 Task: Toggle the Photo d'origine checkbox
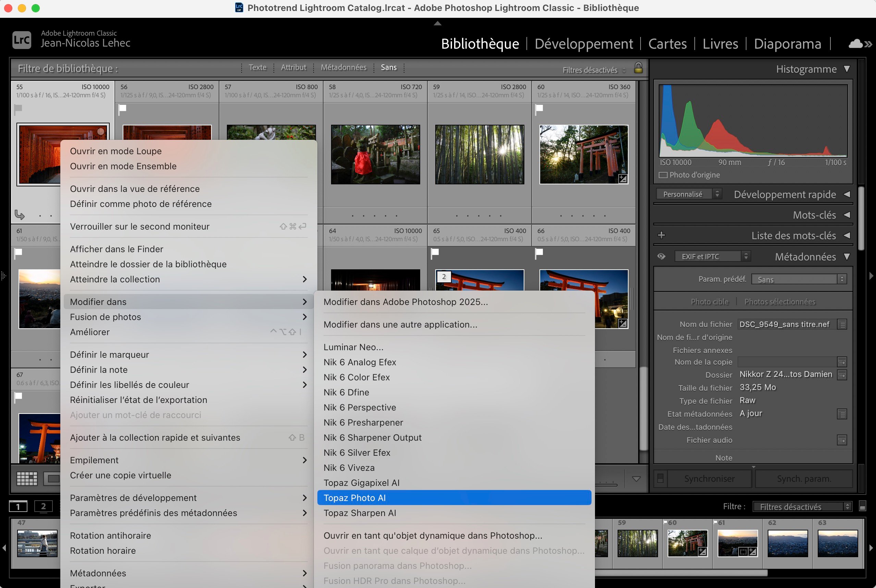663,175
